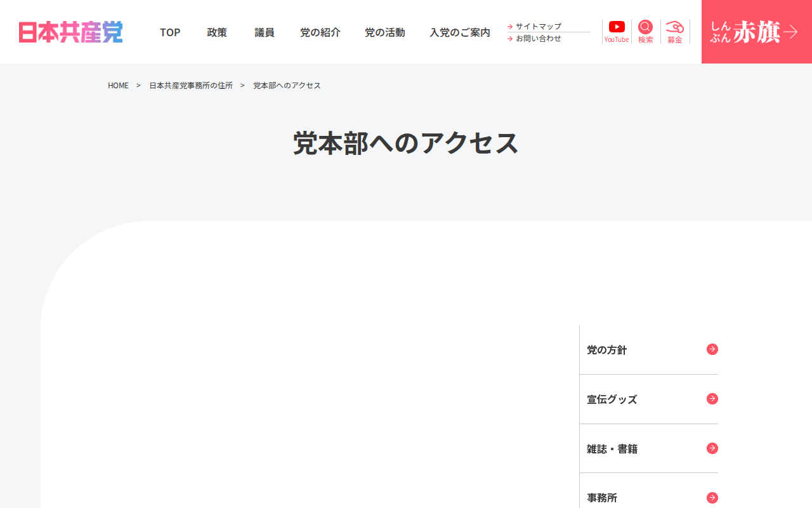Click the arrow icon beside 事務所
This screenshot has width=812, height=508.
712,498
